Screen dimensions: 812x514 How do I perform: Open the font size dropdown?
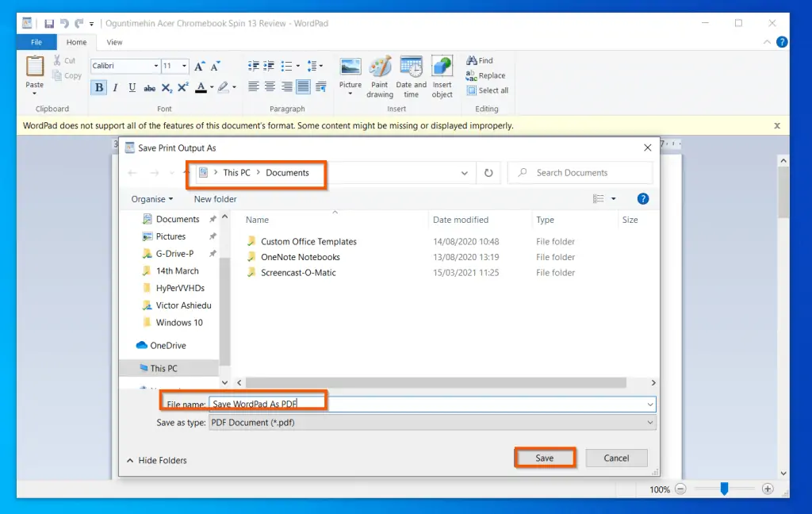pos(185,66)
